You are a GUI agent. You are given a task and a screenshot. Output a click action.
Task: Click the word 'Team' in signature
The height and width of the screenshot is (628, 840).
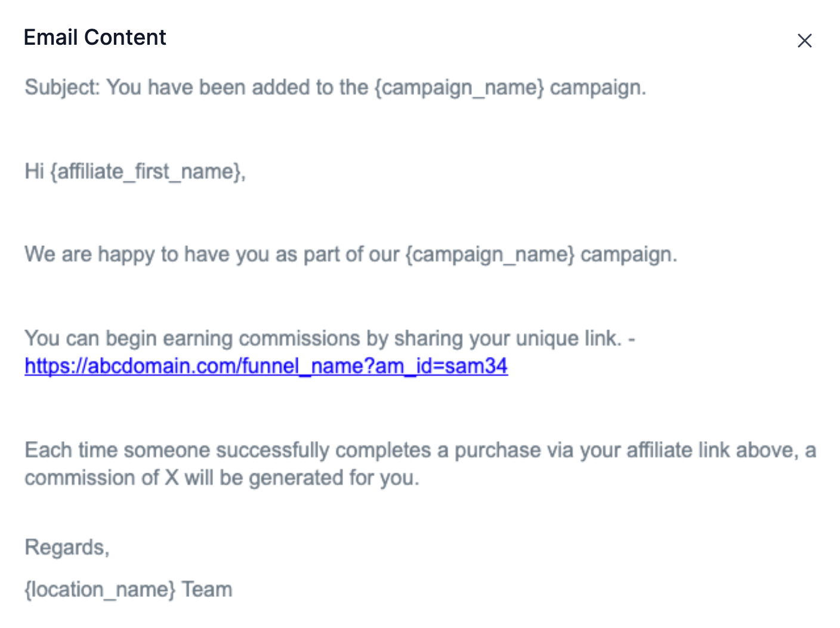coord(207,590)
